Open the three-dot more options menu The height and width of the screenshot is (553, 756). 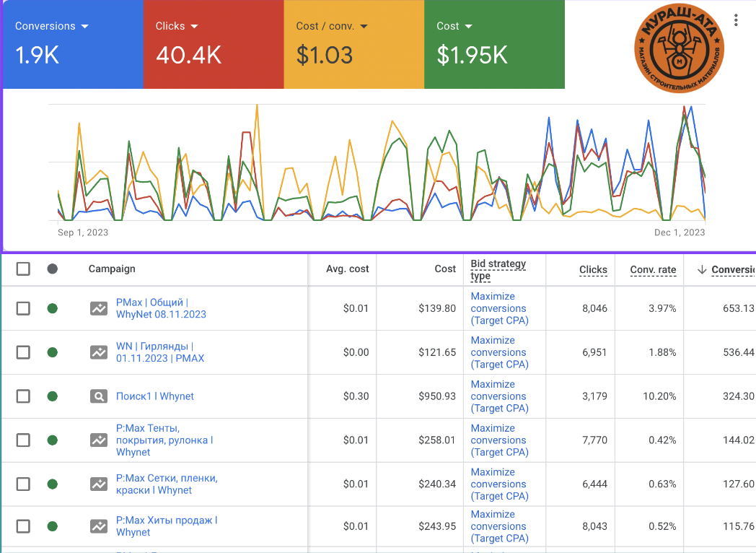(x=736, y=20)
